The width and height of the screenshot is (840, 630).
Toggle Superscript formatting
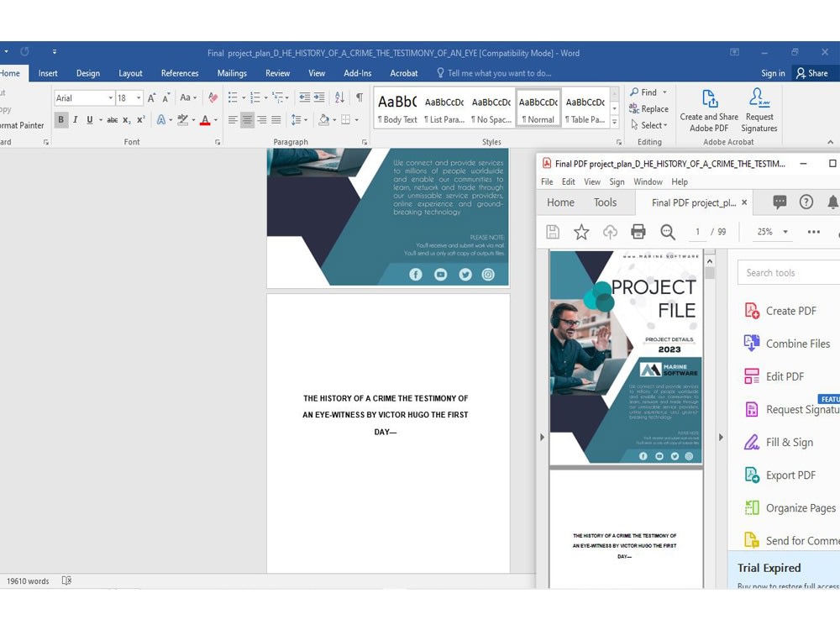click(140, 119)
